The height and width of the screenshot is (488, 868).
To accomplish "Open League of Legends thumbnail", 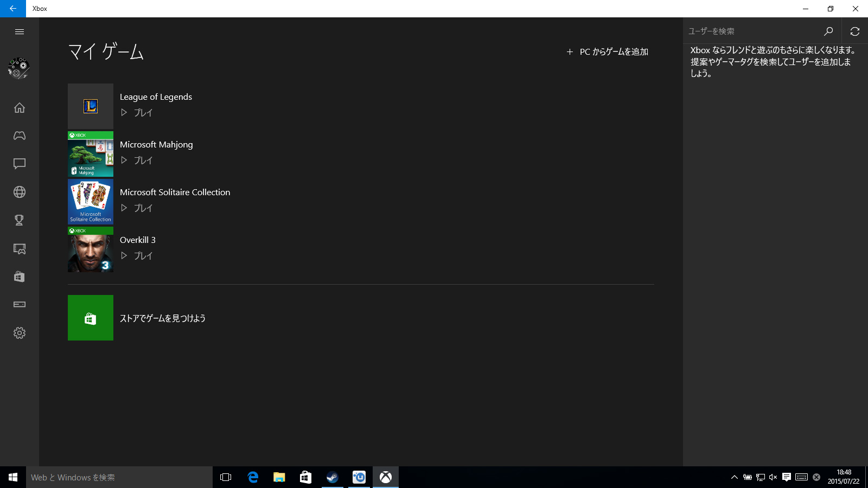I will pyautogui.click(x=91, y=106).
